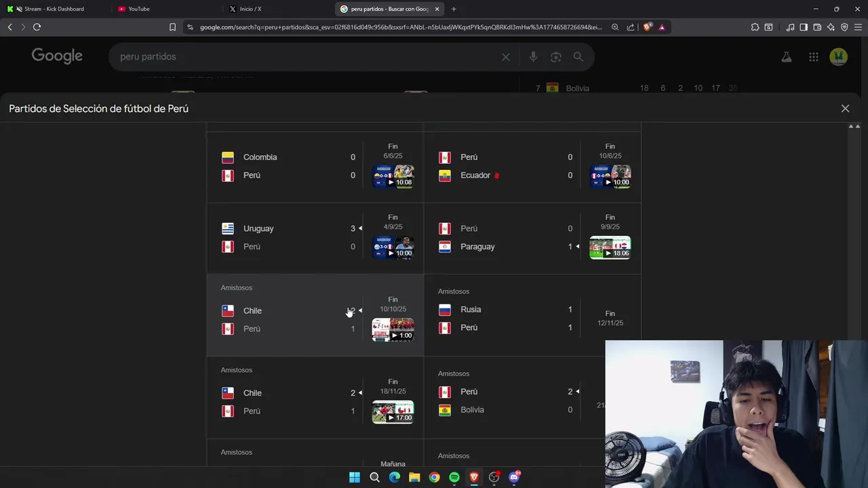Go back to the previous page
The width and height of the screenshot is (868, 488).
(x=9, y=27)
